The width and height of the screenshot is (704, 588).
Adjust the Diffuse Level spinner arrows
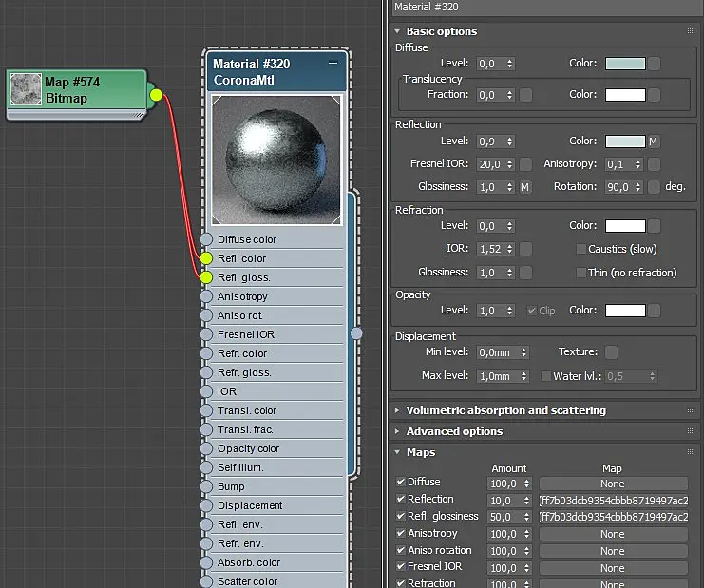point(509,64)
